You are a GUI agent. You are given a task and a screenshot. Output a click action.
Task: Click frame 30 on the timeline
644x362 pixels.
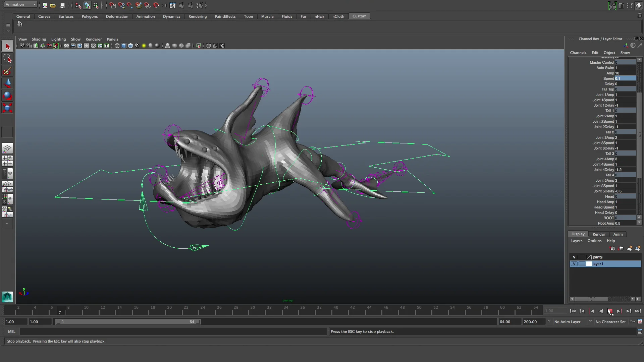point(253,310)
